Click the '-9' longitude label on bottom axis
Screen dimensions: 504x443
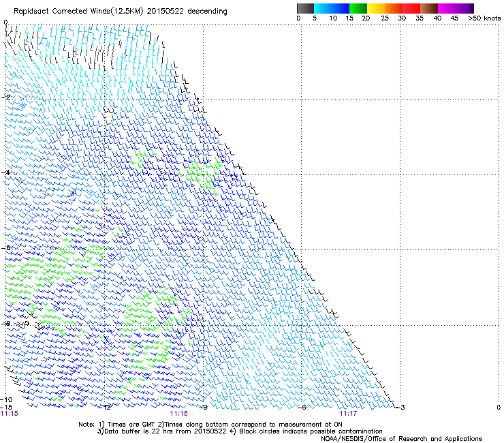203,408
